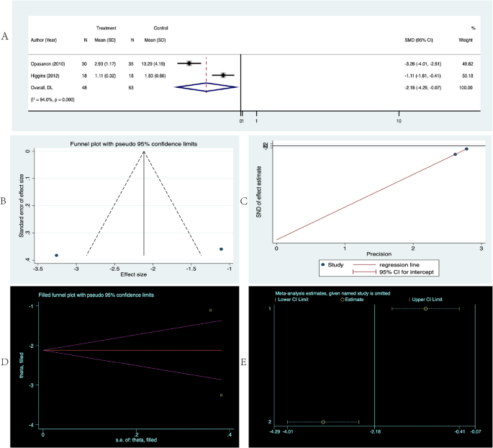Click the weight value '50.18'
The image size is (493, 448).
point(468,76)
